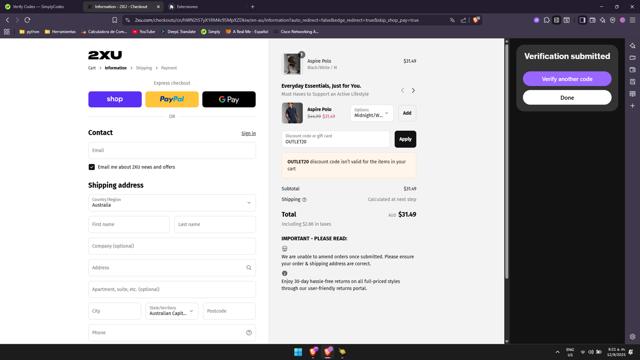Close the Information - 2XU - Checkout tab

point(158,7)
